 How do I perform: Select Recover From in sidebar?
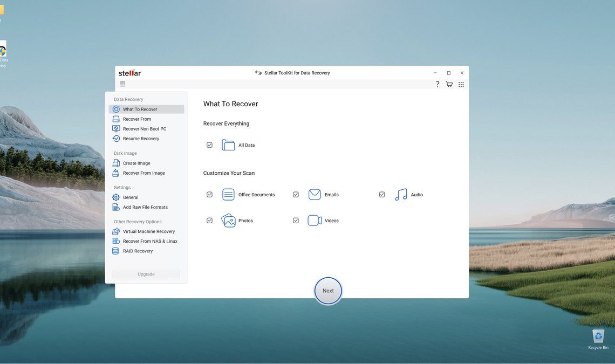coord(137,119)
